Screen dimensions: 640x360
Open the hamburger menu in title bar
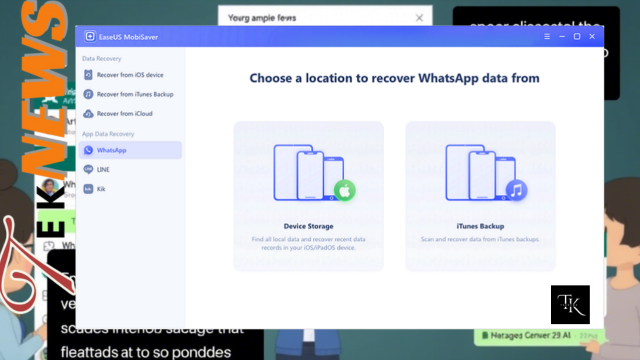click(x=547, y=36)
